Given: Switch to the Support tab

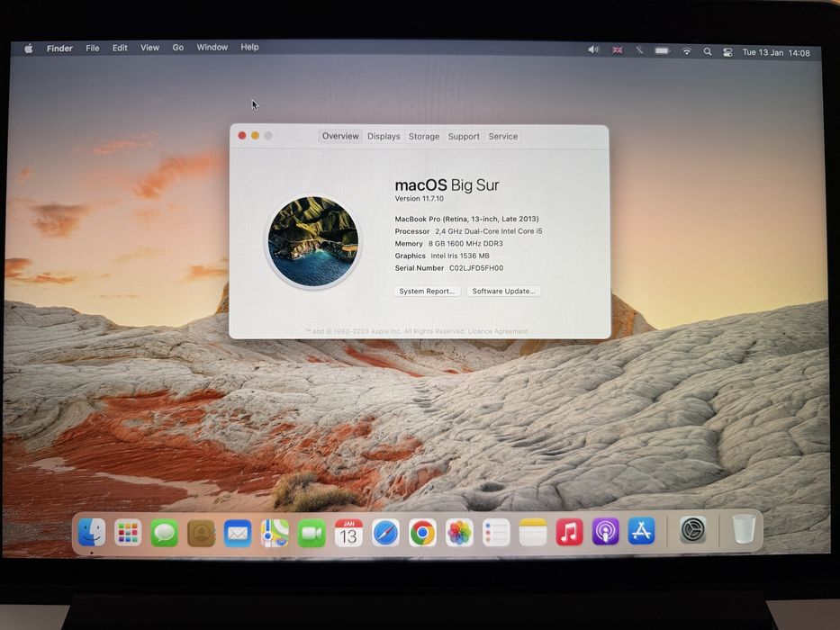Looking at the screenshot, I should (x=464, y=137).
